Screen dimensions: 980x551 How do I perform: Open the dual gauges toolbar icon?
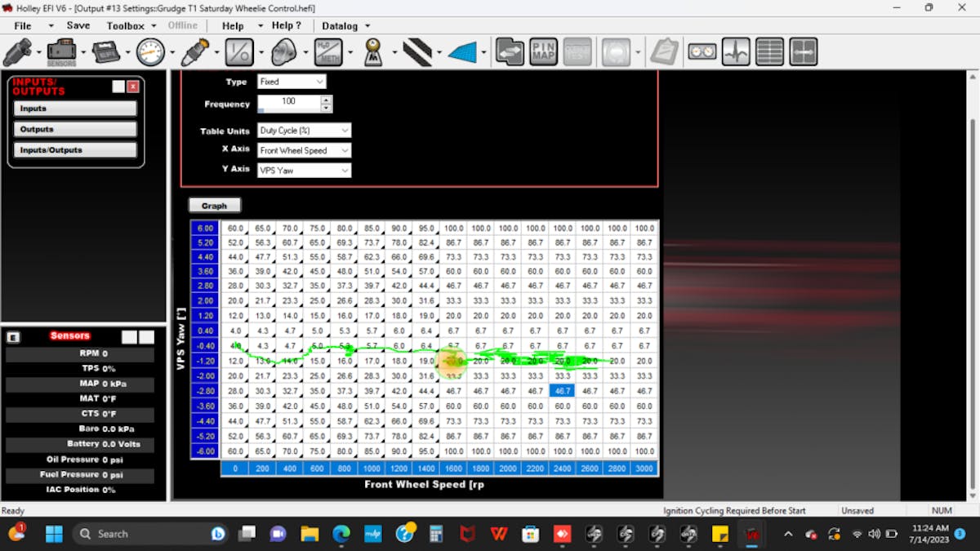(701, 51)
